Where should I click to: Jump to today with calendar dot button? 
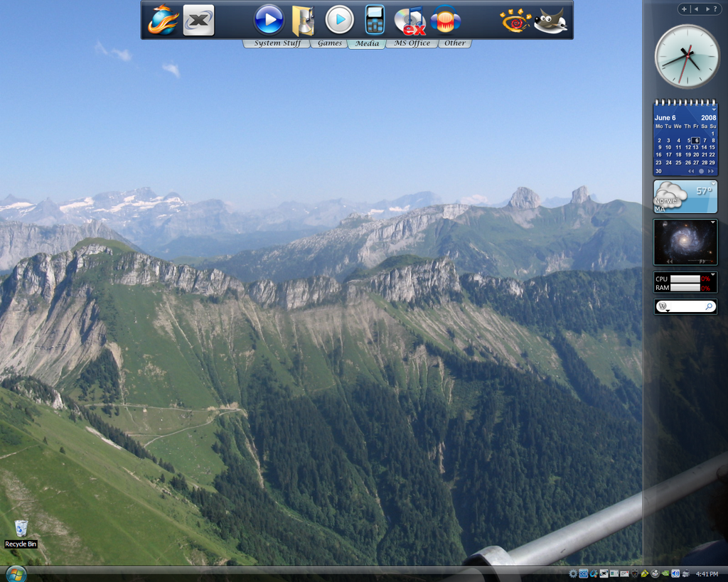tap(701, 171)
